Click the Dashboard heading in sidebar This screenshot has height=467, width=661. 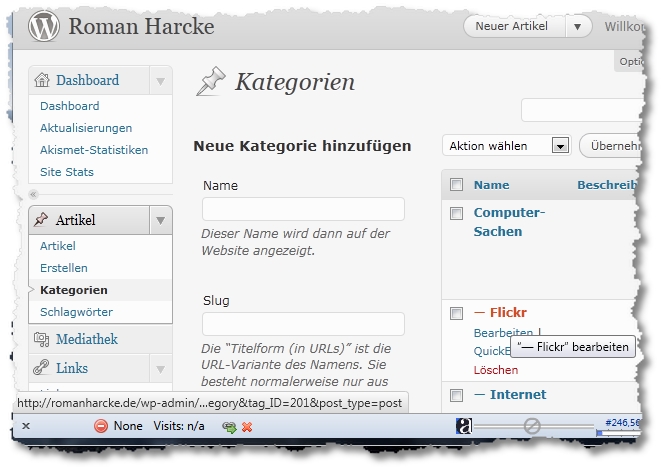tap(88, 80)
